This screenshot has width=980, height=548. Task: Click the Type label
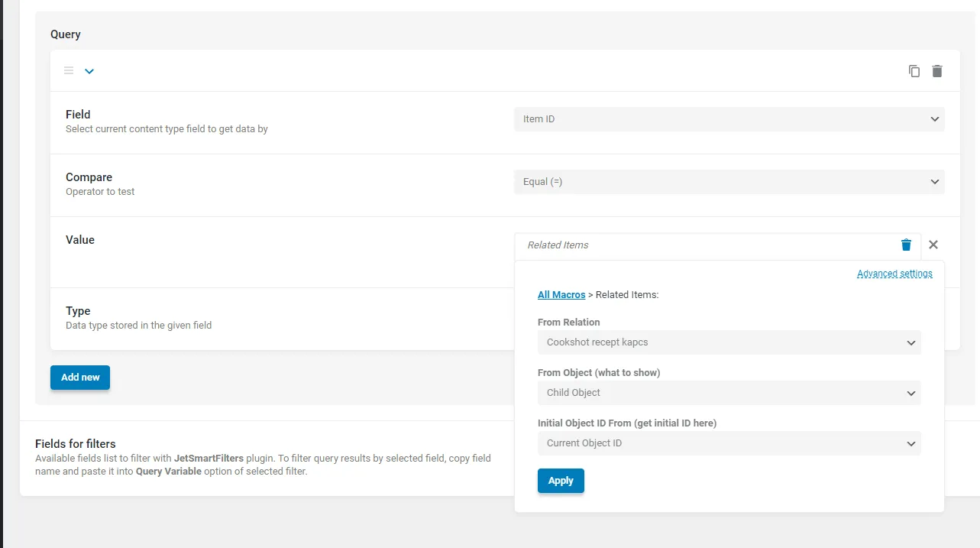pos(78,311)
